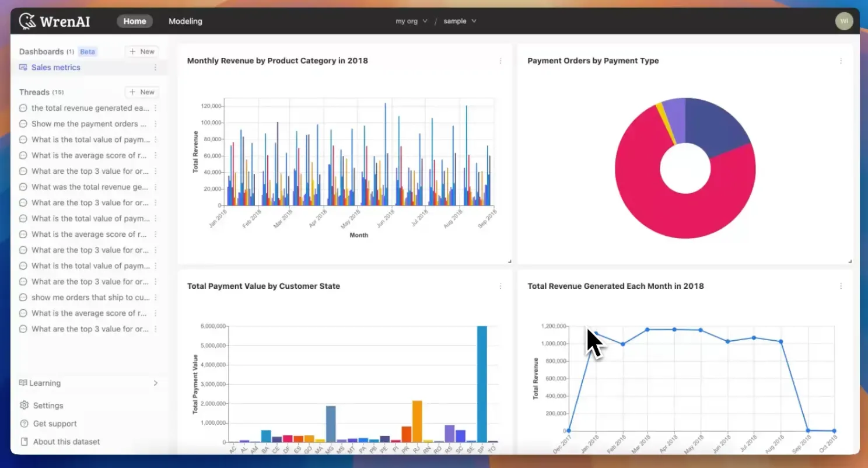The height and width of the screenshot is (468, 868).
Task: Open the Get support link
Action: click(x=55, y=424)
